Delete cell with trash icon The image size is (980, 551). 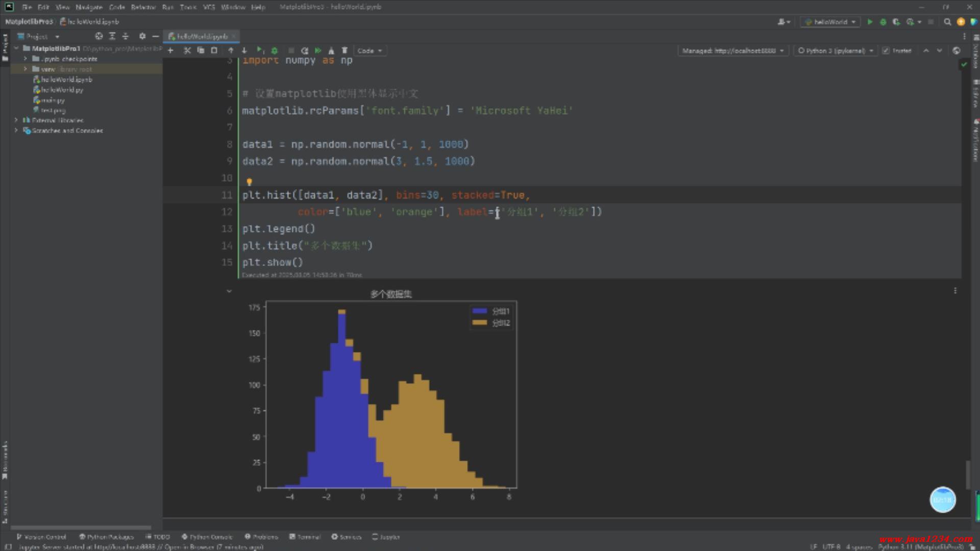[345, 51]
